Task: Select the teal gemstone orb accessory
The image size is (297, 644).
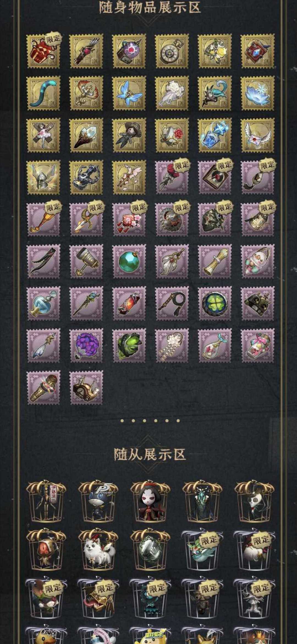Action: pyautogui.click(x=129, y=261)
